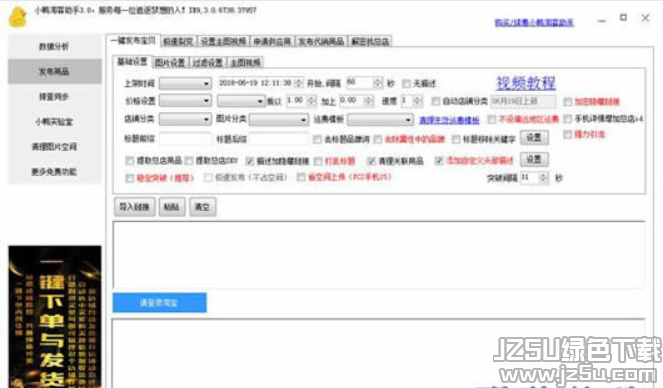The image size is (663, 388).
Task: Open 小鸭实验室 in the sidebar
Action: (x=54, y=122)
